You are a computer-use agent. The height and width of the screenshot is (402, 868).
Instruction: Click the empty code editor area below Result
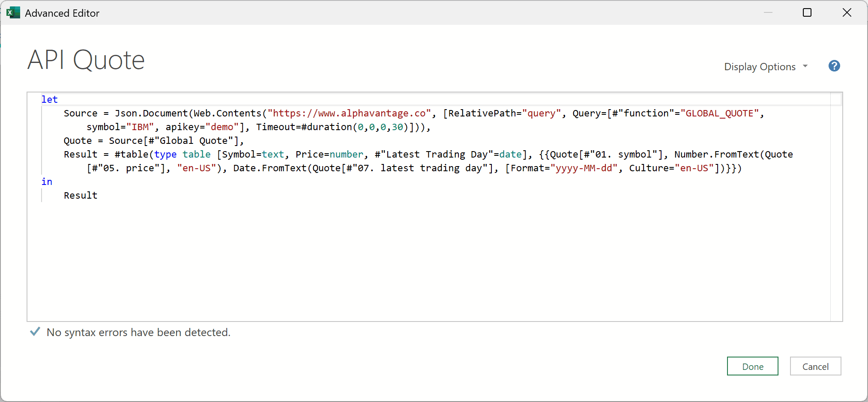(x=428, y=261)
